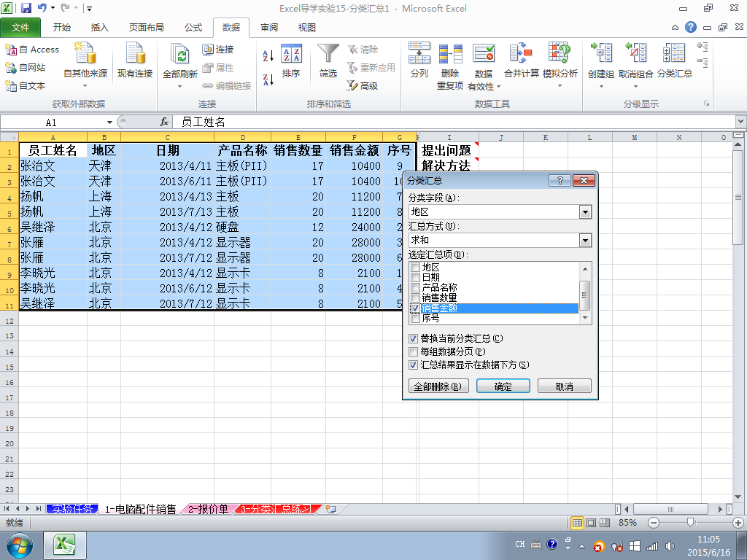Open 分级显示 group dialog launcher
This screenshot has height=560, width=747.
pos(706,104)
